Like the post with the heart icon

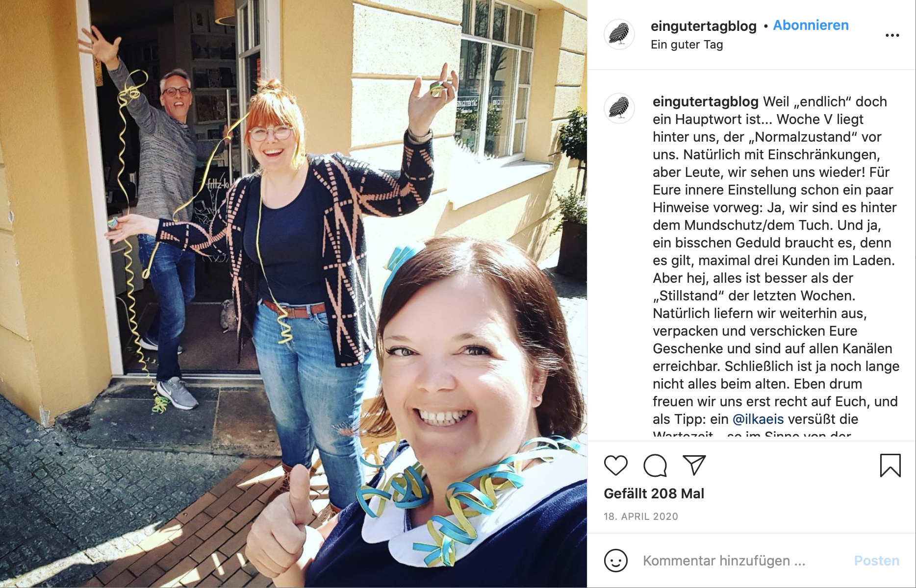pos(616,465)
